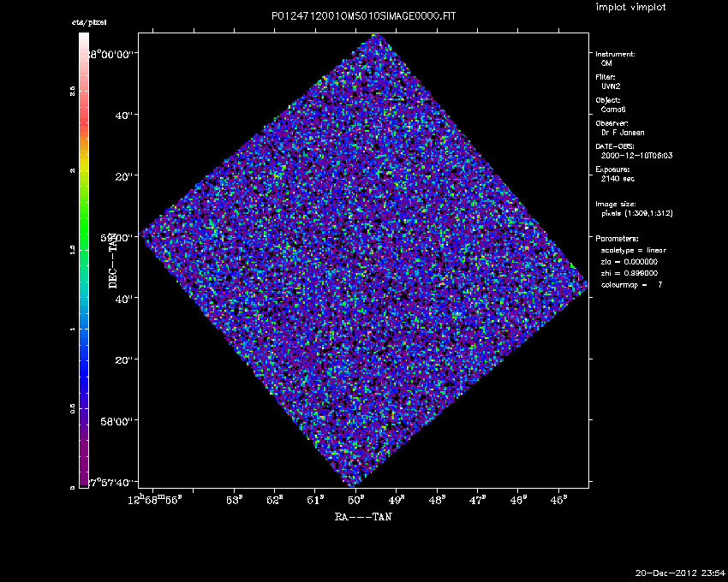Click the 'zlo = 0.000000' parameter

pyautogui.click(x=630, y=262)
